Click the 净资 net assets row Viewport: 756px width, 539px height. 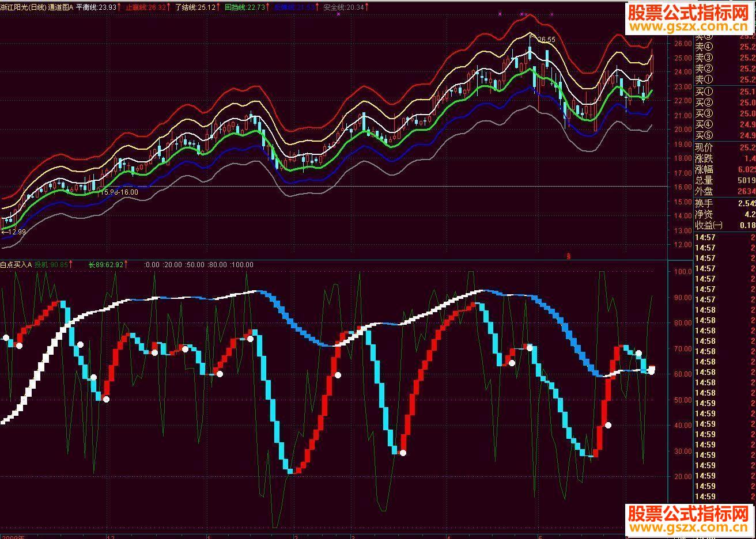[725, 214]
